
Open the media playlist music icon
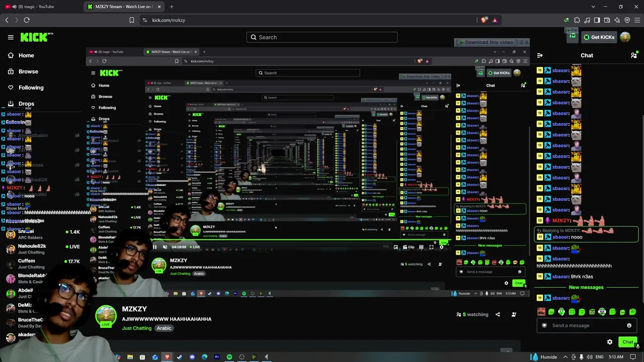pos(587,20)
